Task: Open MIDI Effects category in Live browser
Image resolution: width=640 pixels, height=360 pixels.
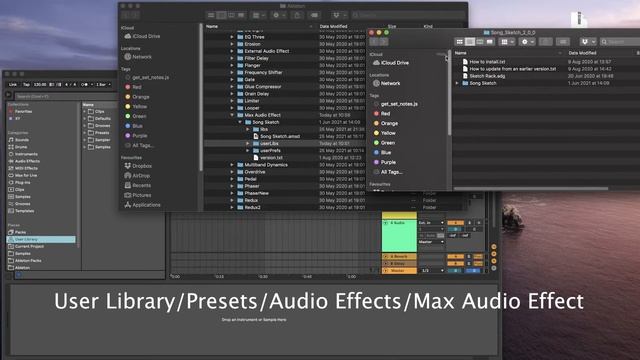Action: point(23,168)
